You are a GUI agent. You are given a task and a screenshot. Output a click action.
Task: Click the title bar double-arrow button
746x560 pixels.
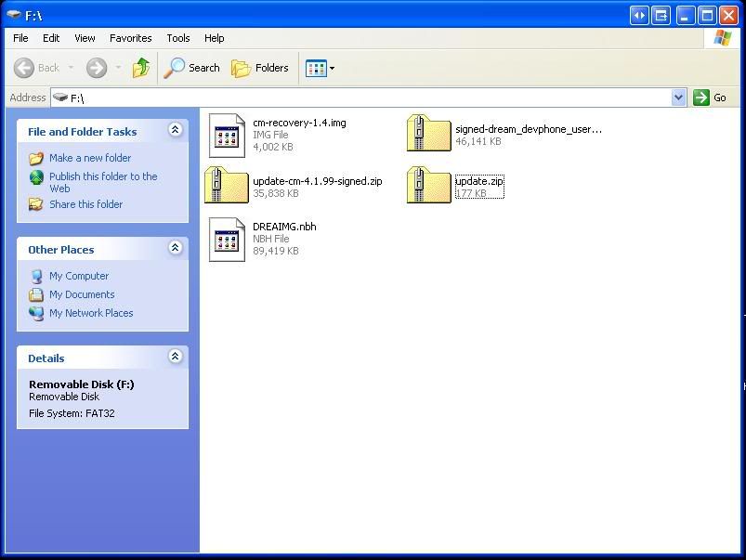coord(639,16)
